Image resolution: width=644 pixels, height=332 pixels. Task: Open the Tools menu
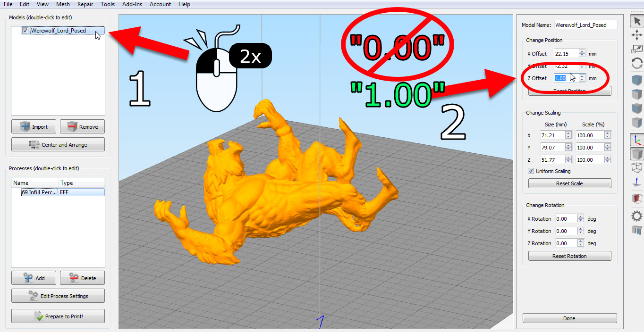[x=108, y=4]
